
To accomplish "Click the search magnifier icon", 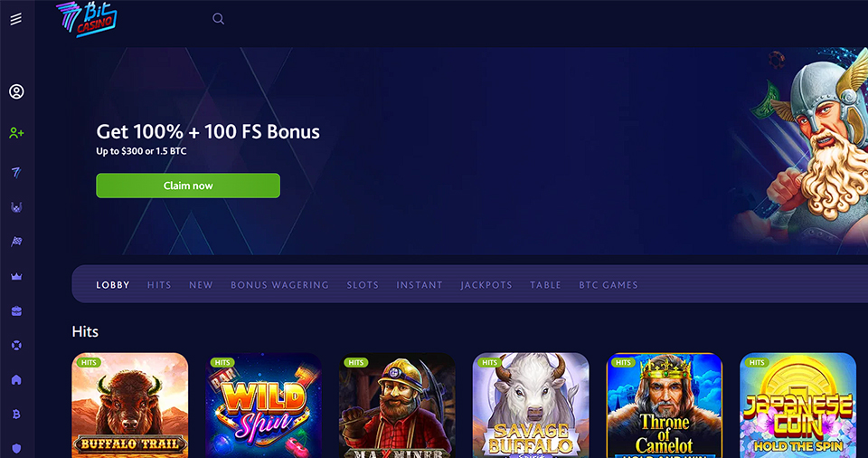I will point(218,19).
